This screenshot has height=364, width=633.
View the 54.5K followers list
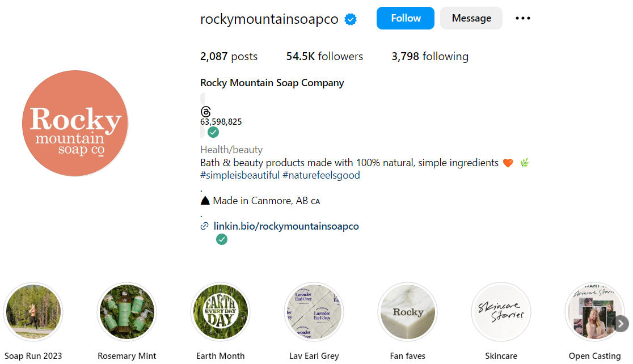point(324,56)
